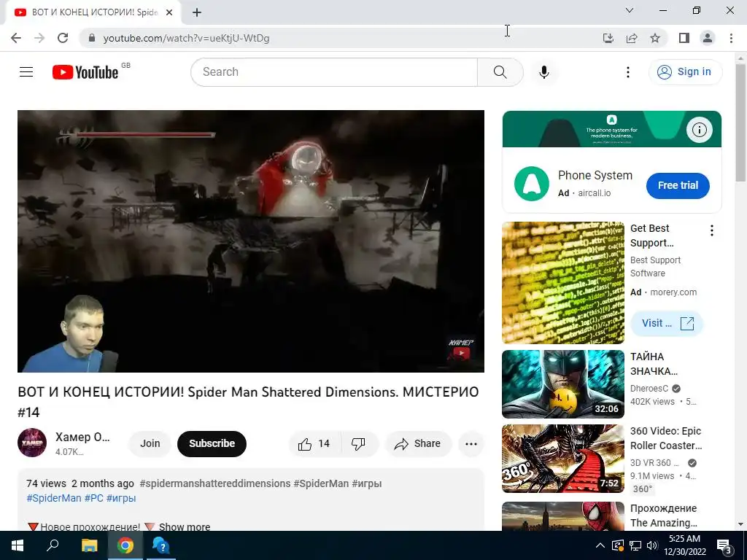The image size is (747, 560).
Task: Open the Chrome three-dot menu
Action: click(x=731, y=38)
